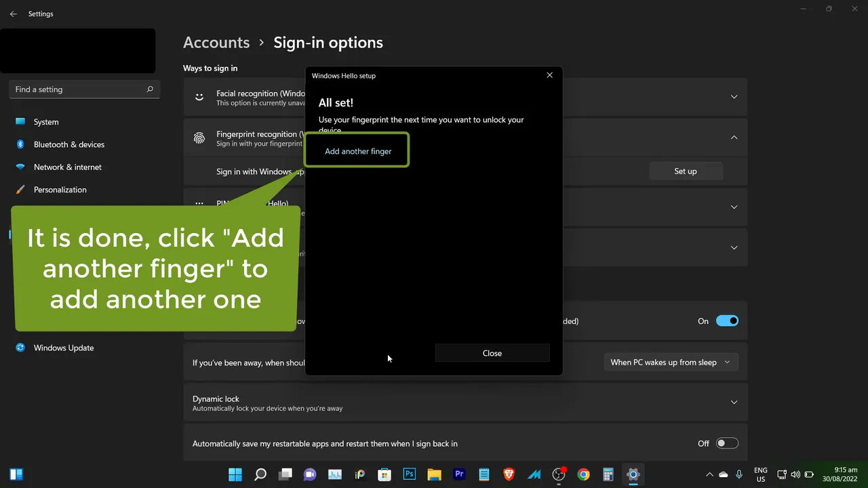The height and width of the screenshot is (488, 868).
Task: Click Accounts in the breadcrumb
Action: [x=216, y=42]
